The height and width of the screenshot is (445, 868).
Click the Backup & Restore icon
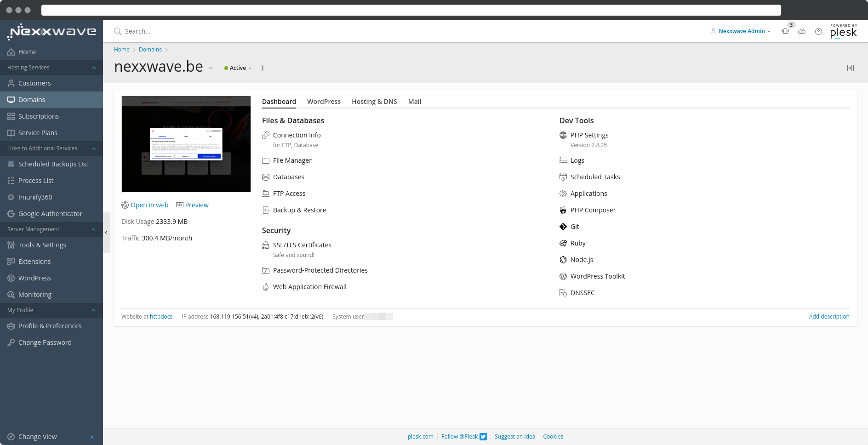(266, 210)
